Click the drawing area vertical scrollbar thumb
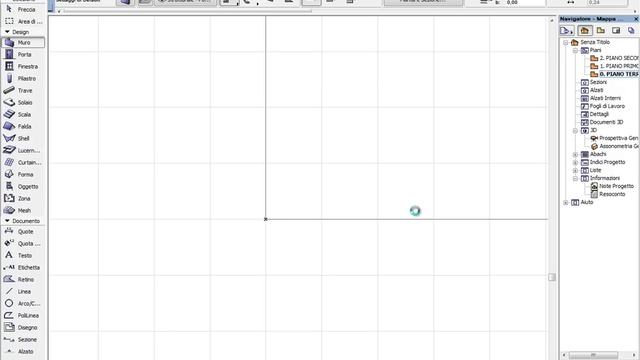640x360 pixels. [552, 277]
